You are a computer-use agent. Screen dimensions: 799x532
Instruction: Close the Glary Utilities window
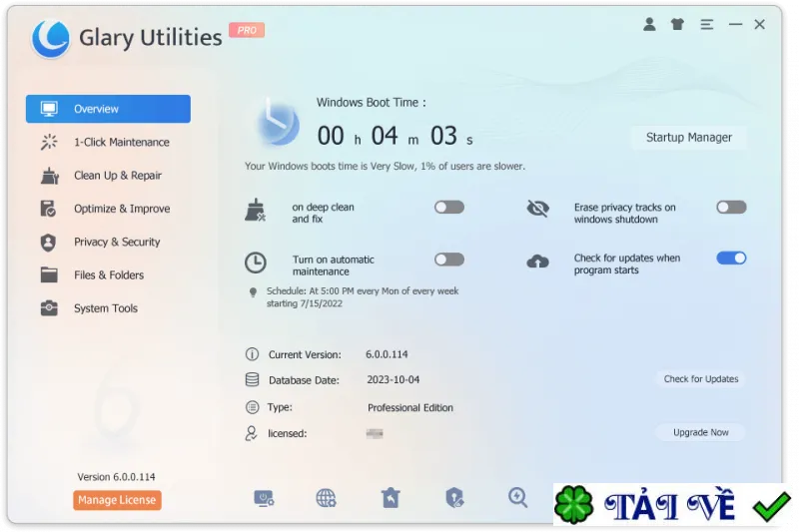[x=760, y=24]
